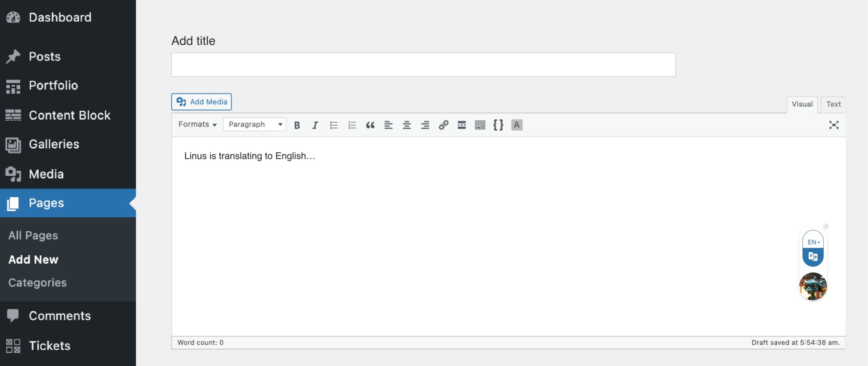The height and width of the screenshot is (366, 868).
Task: Center align the text
Action: coord(407,125)
